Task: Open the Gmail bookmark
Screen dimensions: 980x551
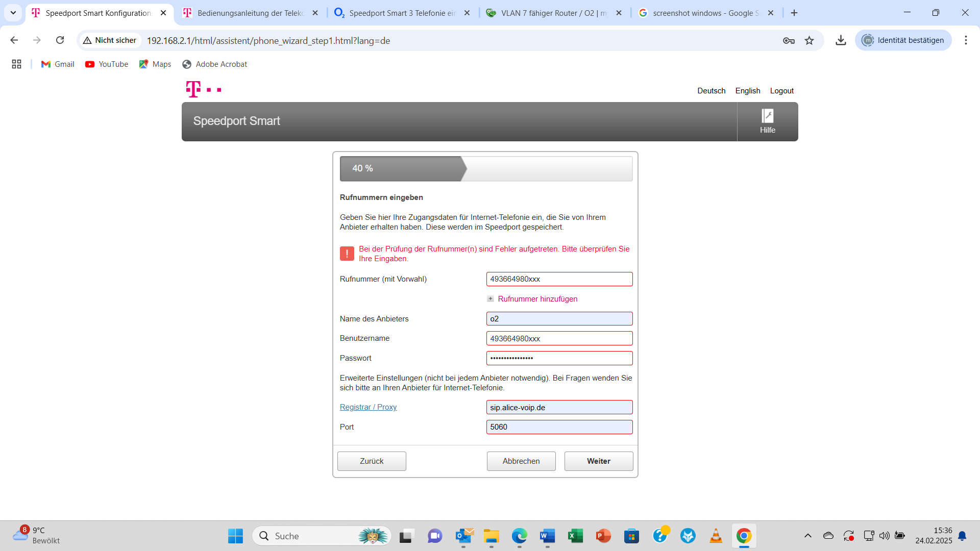Action: click(x=58, y=64)
